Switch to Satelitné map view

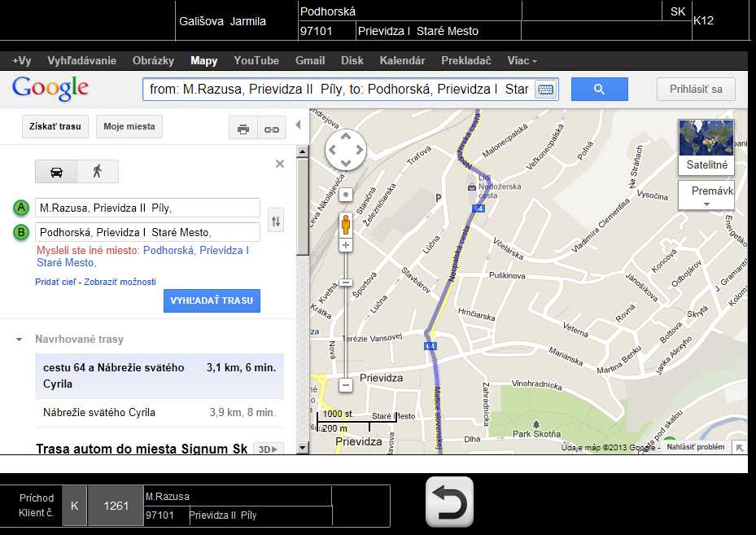point(706,147)
